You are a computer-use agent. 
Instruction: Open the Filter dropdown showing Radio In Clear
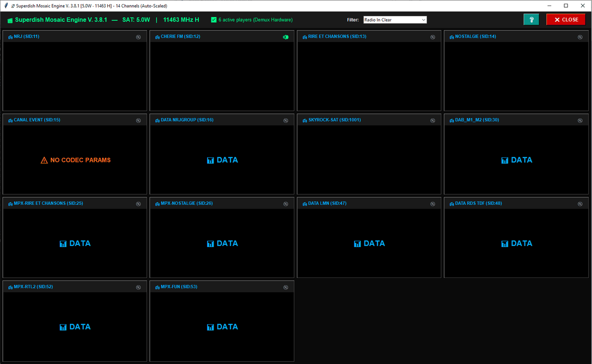point(395,20)
